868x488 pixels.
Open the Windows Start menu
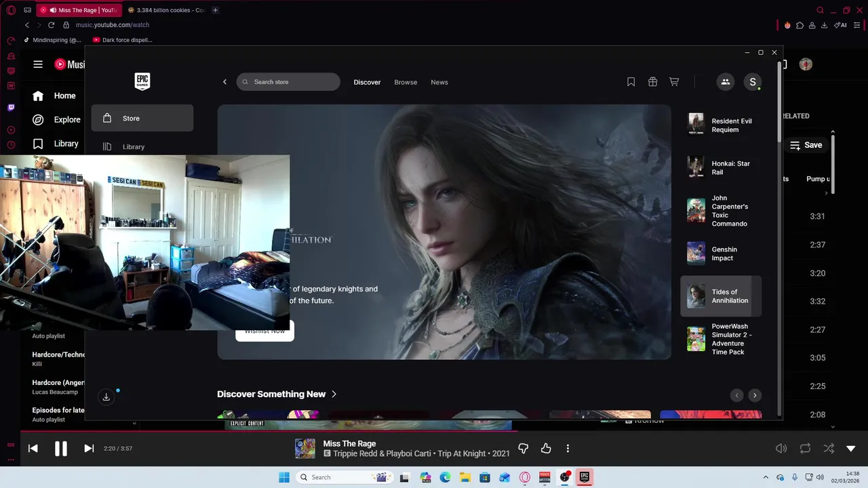(283, 477)
